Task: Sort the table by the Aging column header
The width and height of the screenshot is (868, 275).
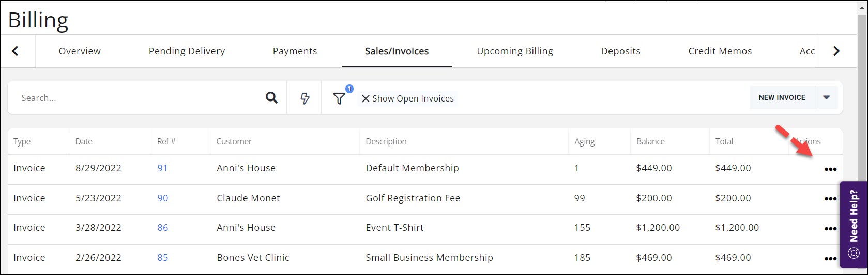Action: (585, 141)
